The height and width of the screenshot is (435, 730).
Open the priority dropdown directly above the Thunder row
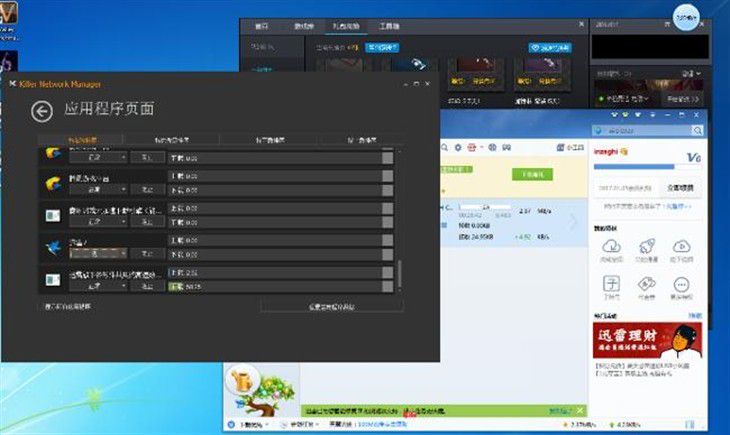pyautogui.click(x=98, y=222)
